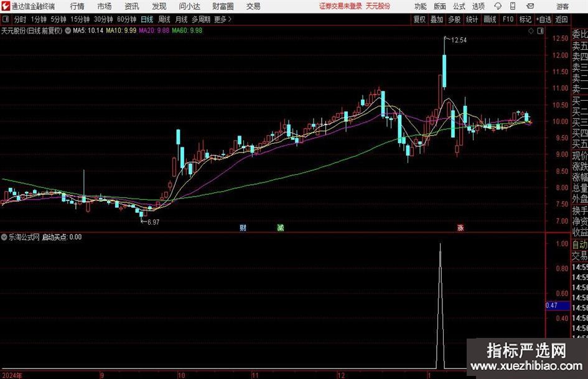Open the 公式 menu
The width and height of the screenshot is (588, 379).
(459, 6)
